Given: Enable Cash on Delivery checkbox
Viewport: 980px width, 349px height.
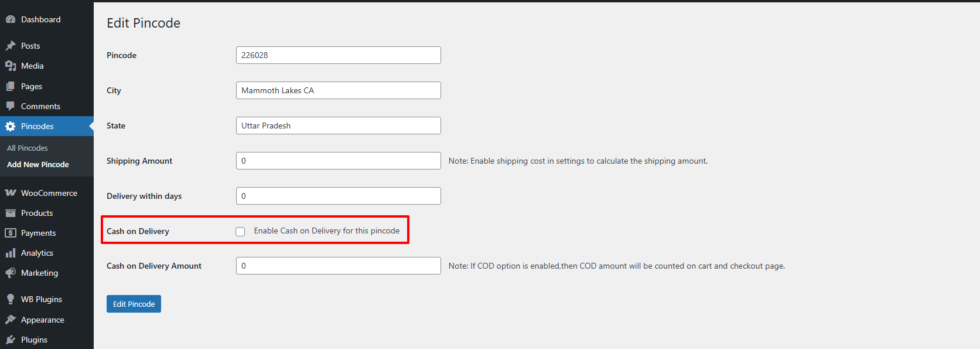Looking at the screenshot, I should coord(240,232).
